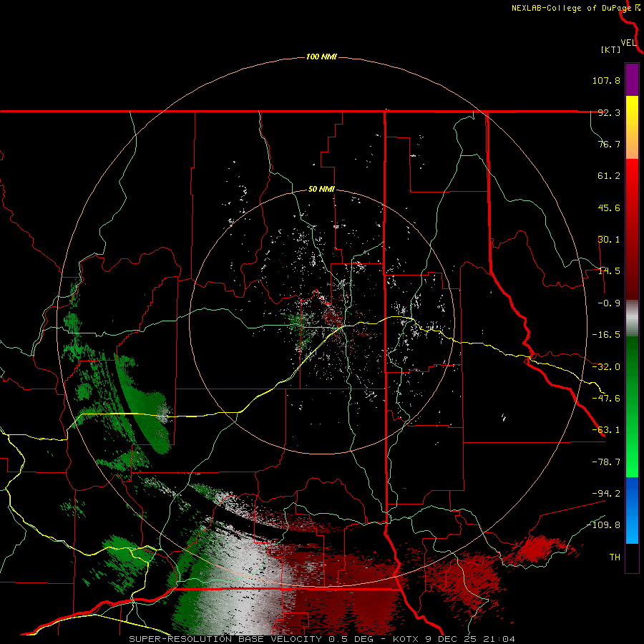The image size is (644, 644).
Task: Click the -16.5 legend value
Action: 606,335
